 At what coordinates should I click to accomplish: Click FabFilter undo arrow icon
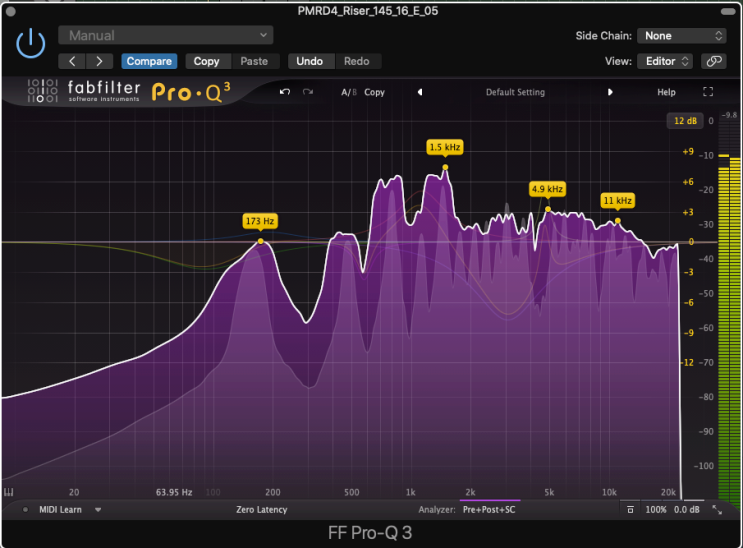(285, 92)
